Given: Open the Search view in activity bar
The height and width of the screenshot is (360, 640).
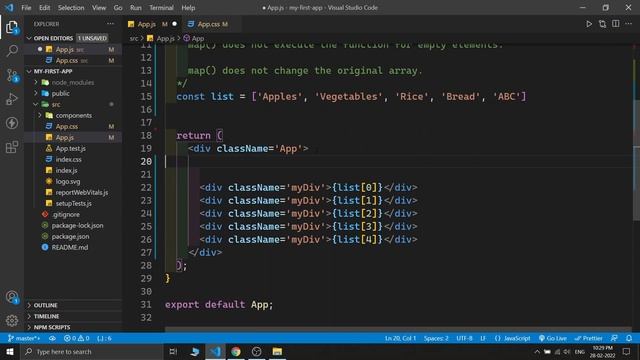Looking at the screenshot, I should click(12, 51).
